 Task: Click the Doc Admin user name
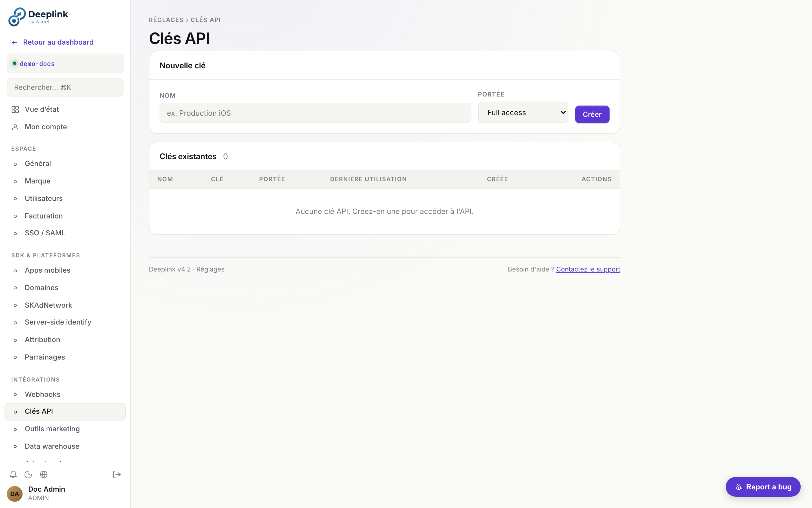(47, 489)
